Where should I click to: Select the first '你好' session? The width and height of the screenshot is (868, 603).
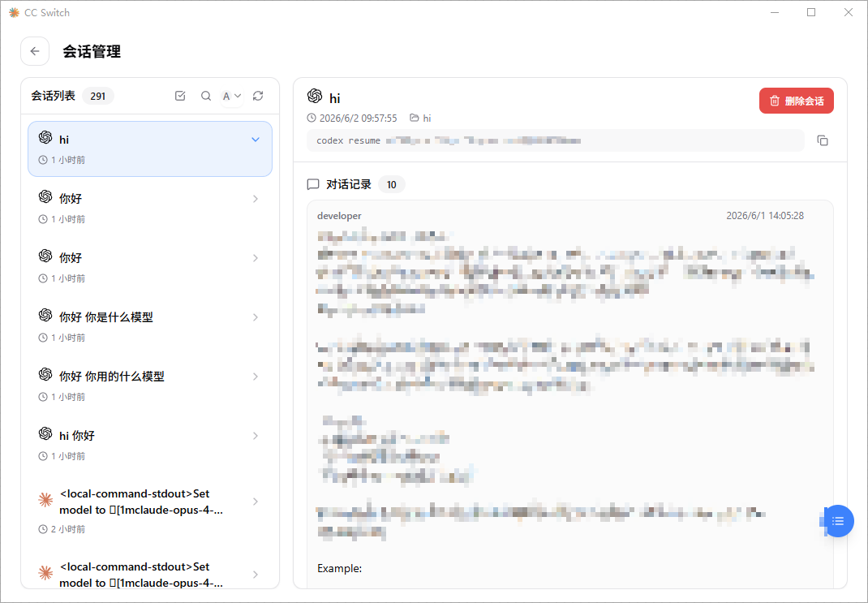coord(150,209)
